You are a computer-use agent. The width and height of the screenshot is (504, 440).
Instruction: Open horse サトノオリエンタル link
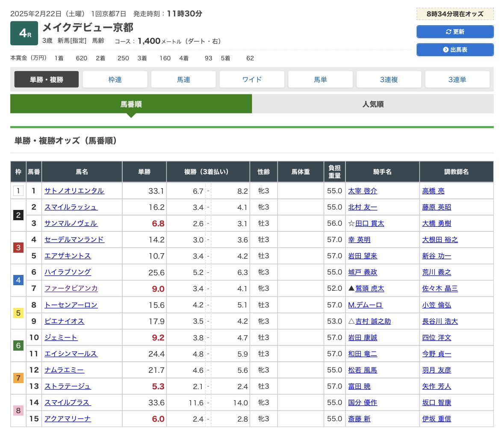[74, 191]
